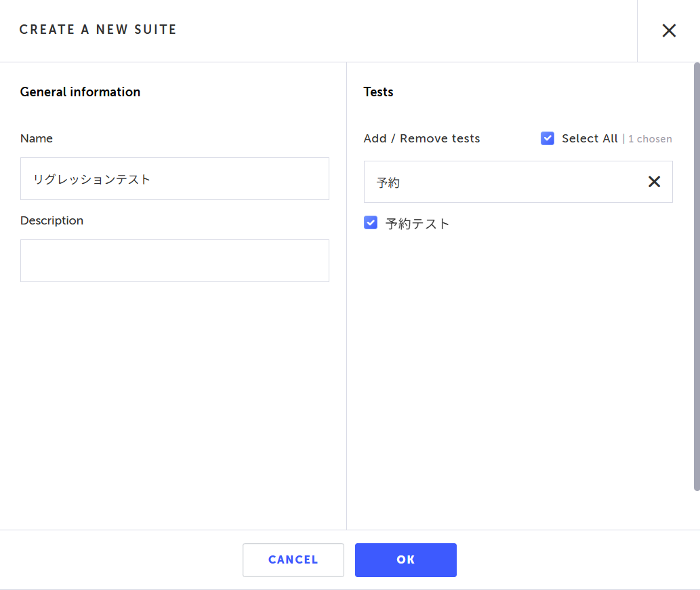Clear the 予約 test search filter
The image size is (700, 590).
tap(654, 182)
